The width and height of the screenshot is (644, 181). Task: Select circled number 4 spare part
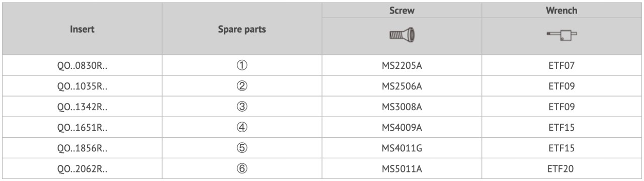(x=242, y=127)
